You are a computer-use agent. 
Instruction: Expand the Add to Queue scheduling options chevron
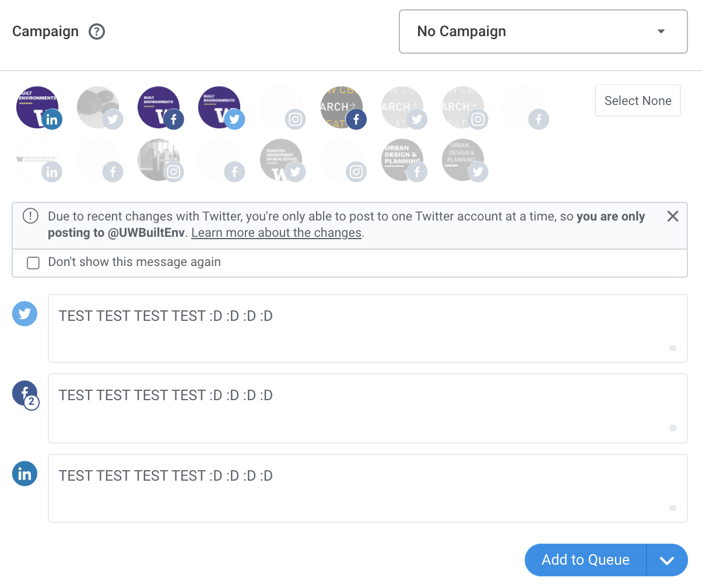tap(667, 560)
